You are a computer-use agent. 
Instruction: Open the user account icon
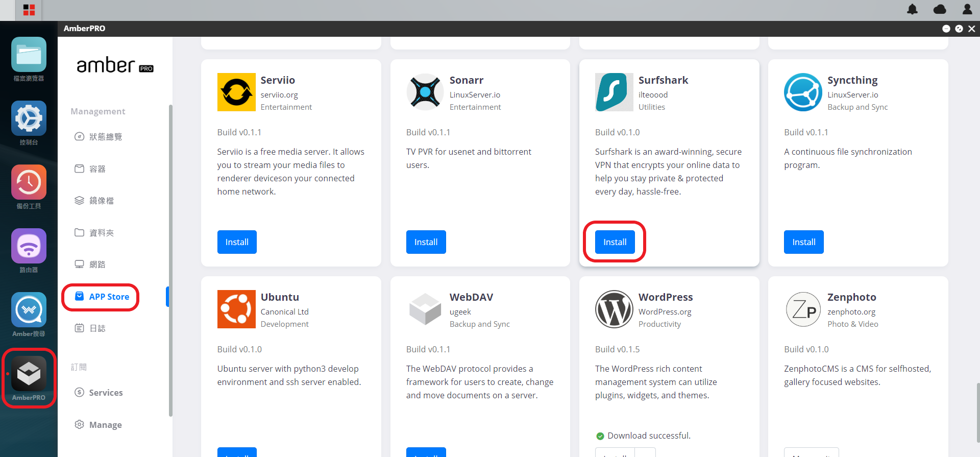[x=967, y=9]
